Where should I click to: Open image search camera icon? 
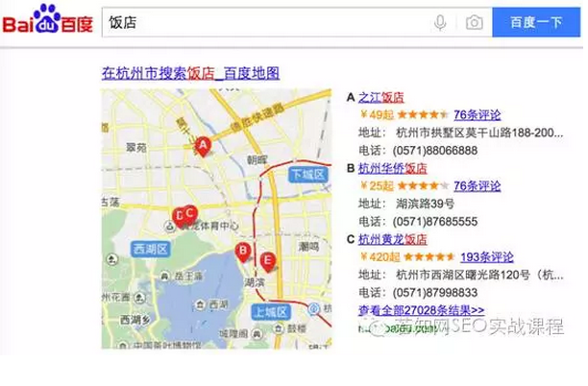pos(474,22)
